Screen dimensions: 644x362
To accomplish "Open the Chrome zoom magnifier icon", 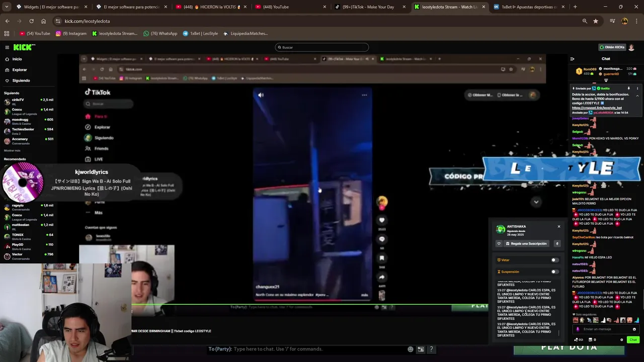I will 585,21.
